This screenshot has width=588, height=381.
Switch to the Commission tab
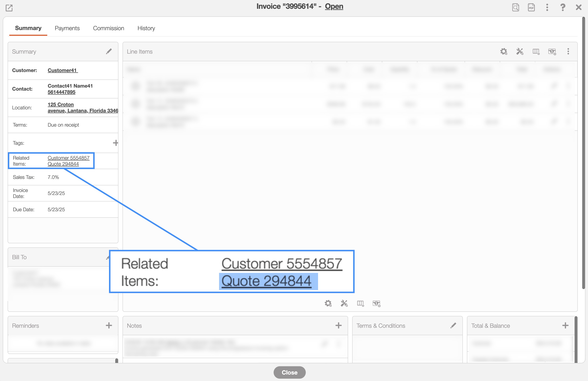coord(108,28)
